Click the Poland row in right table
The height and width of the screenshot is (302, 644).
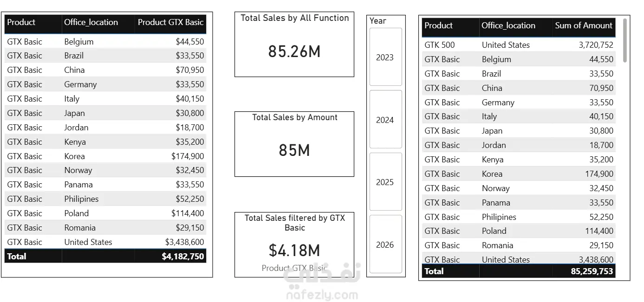click(519, 231)
